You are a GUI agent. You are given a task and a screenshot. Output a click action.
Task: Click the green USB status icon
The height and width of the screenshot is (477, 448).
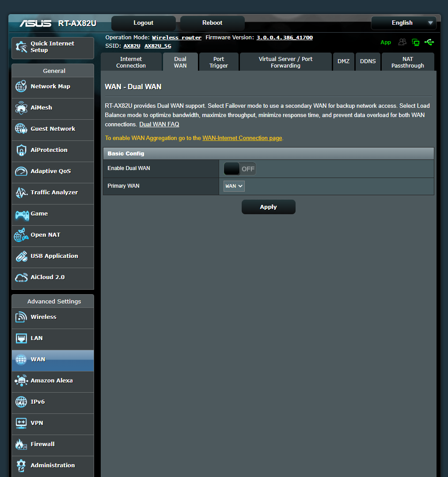(x=429, y=42)
